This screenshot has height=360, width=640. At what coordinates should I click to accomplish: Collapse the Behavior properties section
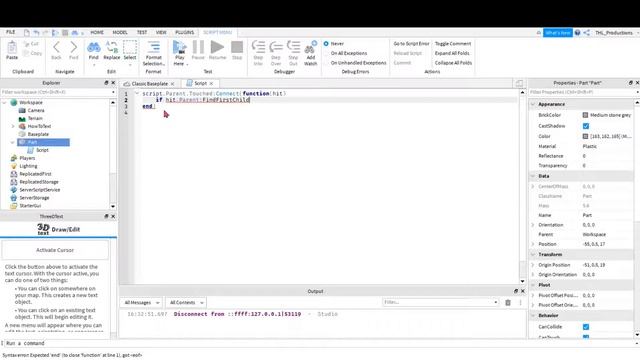pos(533,316)
